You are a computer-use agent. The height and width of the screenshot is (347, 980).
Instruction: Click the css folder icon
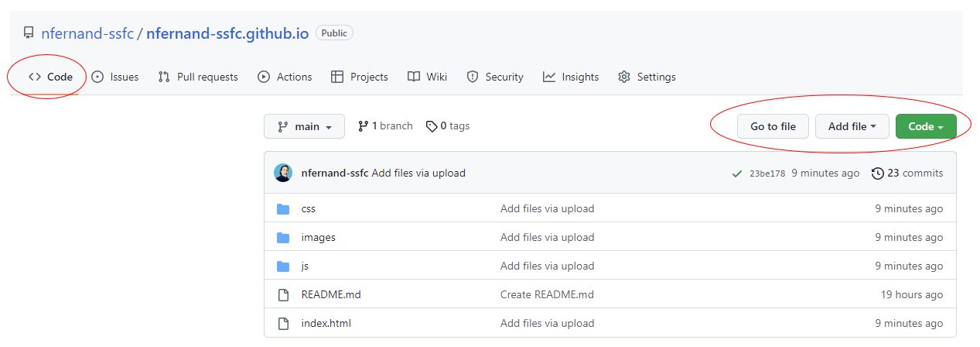click(x=283, y=209)
